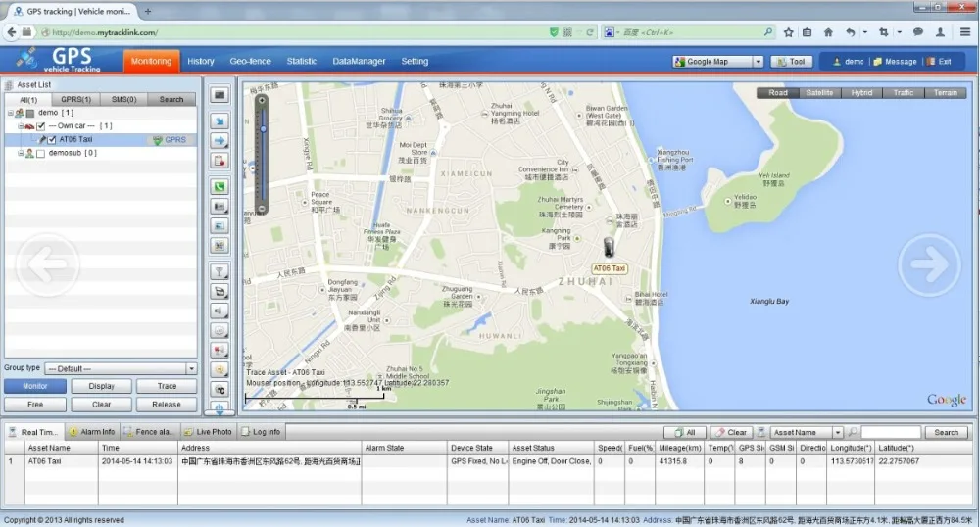Image resolution: width=980 pixels, height=527 pixels.
Task: Uncheck the AT06 Taxi checkbox
Action: [x=52, y=140]
